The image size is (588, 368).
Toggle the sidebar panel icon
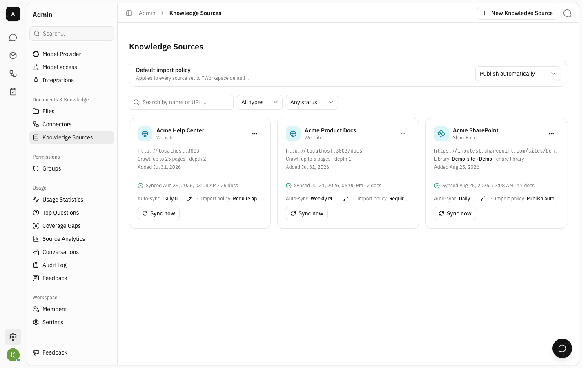point(129,13)
